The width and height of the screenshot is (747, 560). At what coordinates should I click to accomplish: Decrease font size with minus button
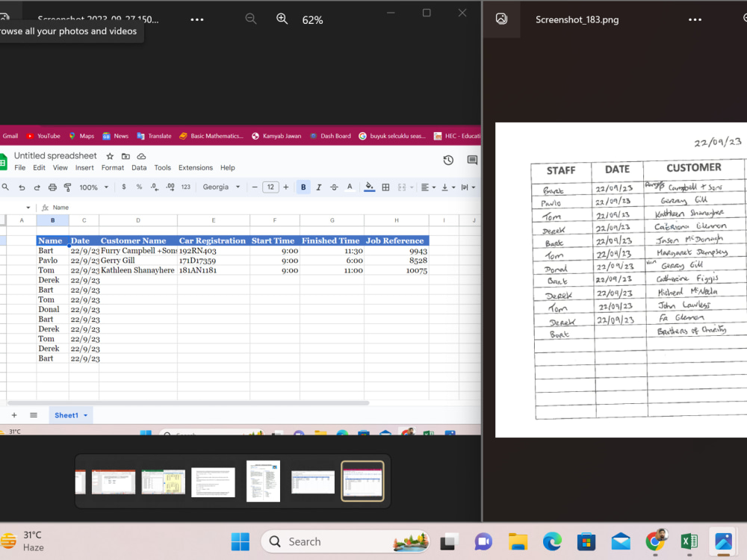pos(255,187)
